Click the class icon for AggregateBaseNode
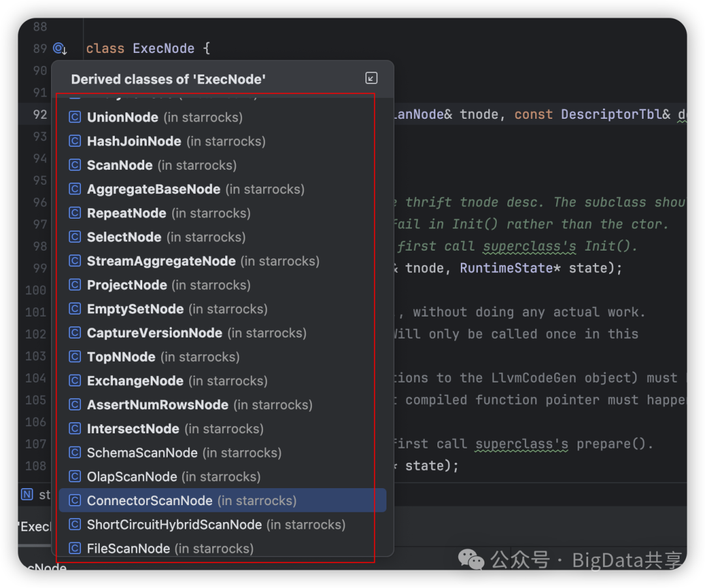This screenshot has width=705, height=588. tap(74, 189)
